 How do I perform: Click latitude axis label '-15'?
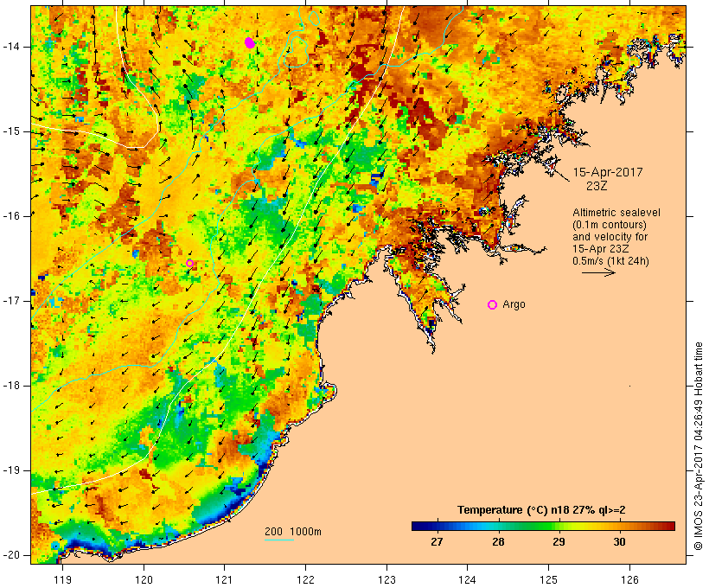(10, 131)
